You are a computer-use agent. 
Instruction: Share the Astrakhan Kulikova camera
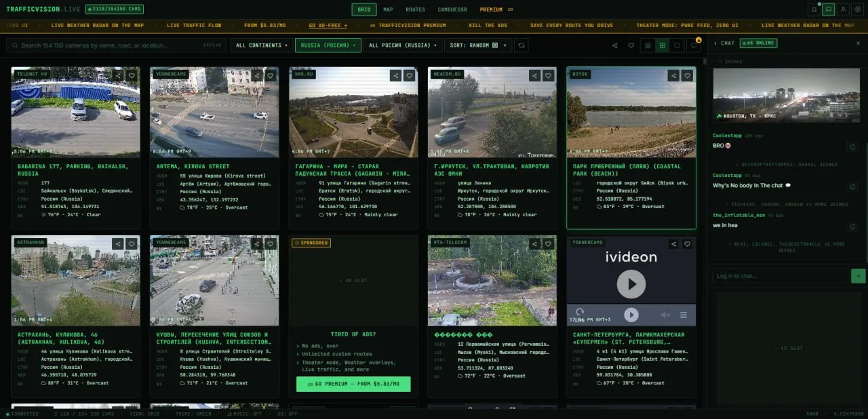point(119,243)
